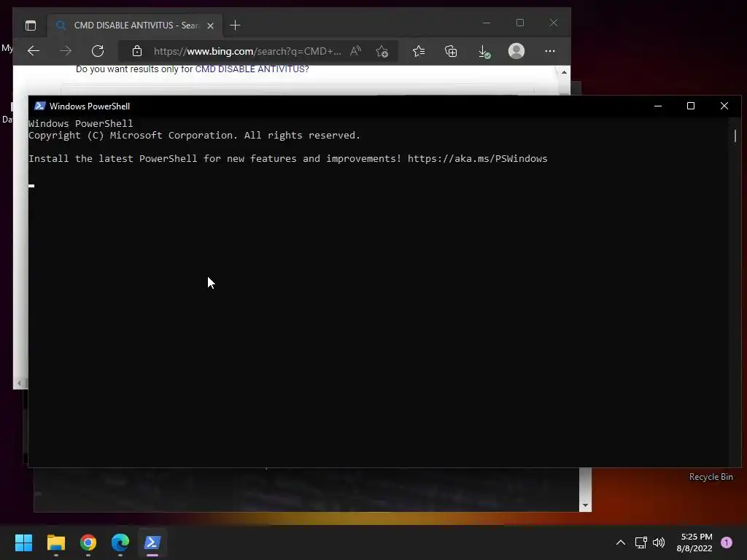
Task: Follow the CMD DISABLE ANTIVITUS link
Action: pos(250,69)
